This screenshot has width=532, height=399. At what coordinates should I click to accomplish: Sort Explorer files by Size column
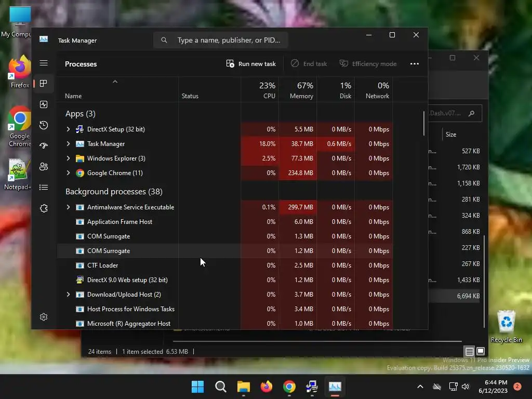pyautogui.click(x=451, y=135)
